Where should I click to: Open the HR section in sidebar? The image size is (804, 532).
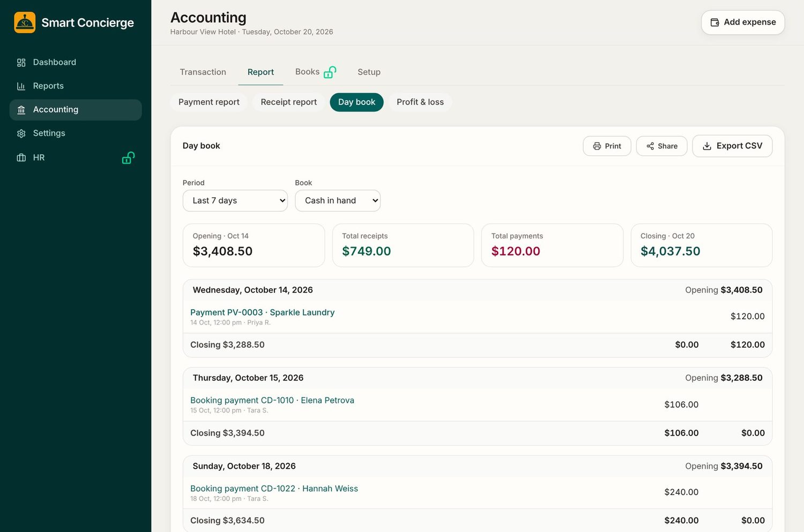coord(76,158)
